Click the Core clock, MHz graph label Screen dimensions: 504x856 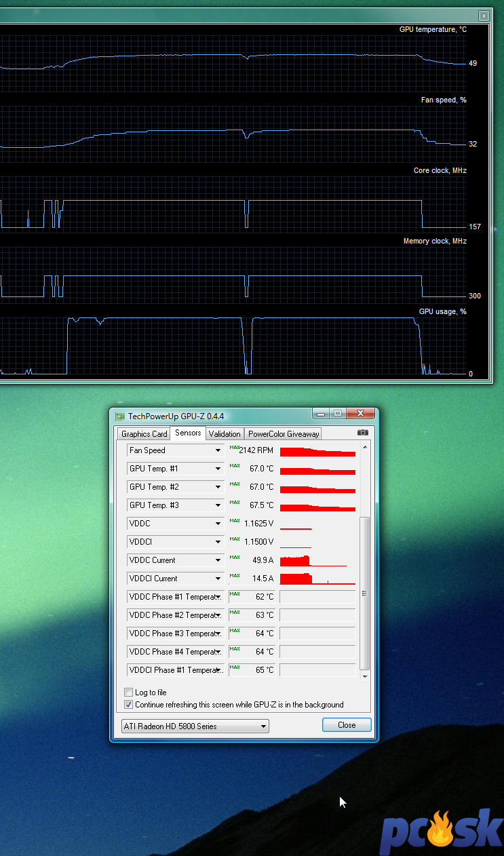pos(440,170)
